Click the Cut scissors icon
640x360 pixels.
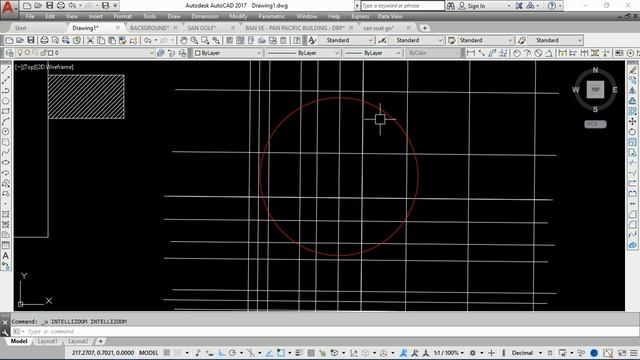90,40
